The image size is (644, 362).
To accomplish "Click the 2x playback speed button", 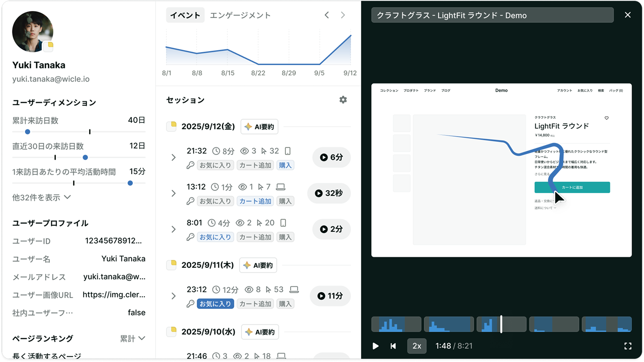I will 417,346.
